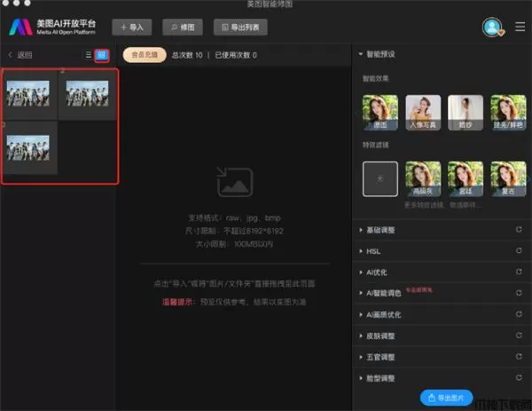
Task: Switch to grid view icon
Action: pos(102,55)
